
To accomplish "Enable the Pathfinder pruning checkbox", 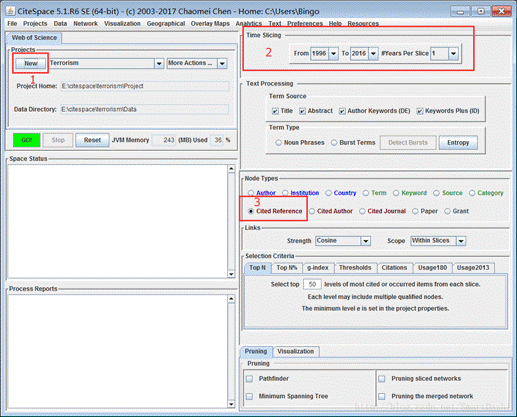I will (249, 379).
